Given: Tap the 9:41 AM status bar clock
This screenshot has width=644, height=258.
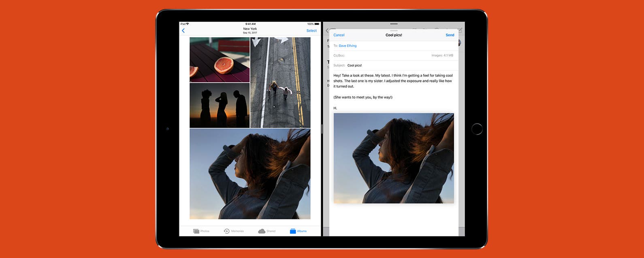Looking at the screenshot, I should click(250, 24).
